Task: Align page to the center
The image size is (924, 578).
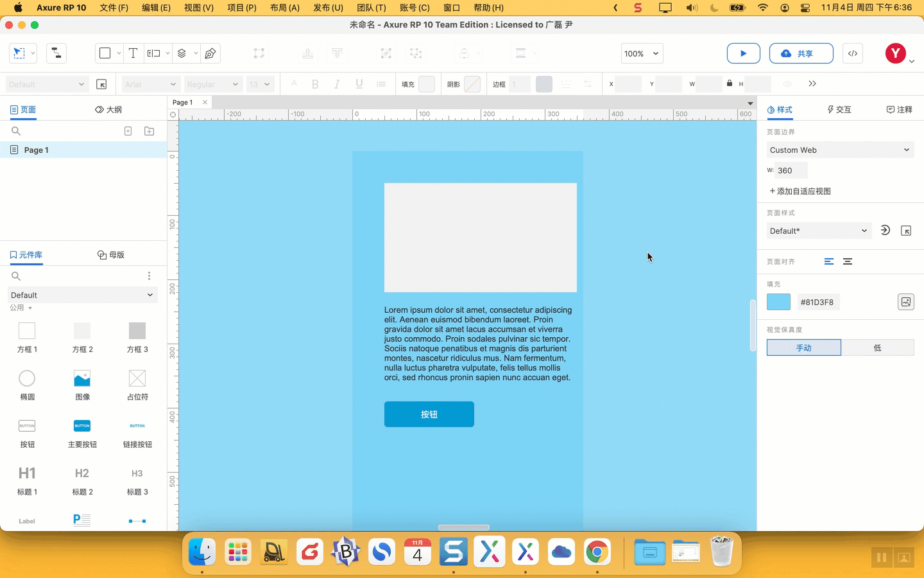Action: (x=848, y=261)
